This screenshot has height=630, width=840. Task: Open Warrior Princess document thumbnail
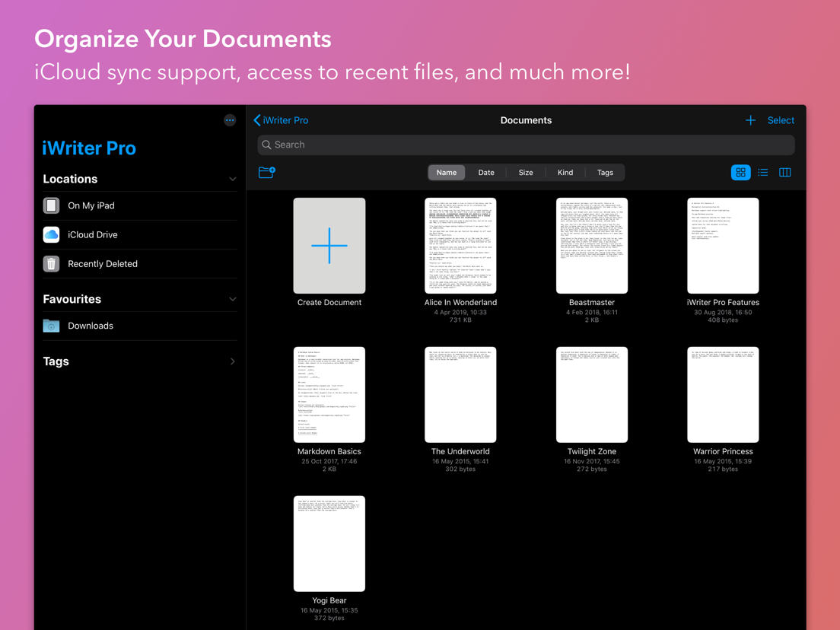pyautogui.click(x=724, y=395)
